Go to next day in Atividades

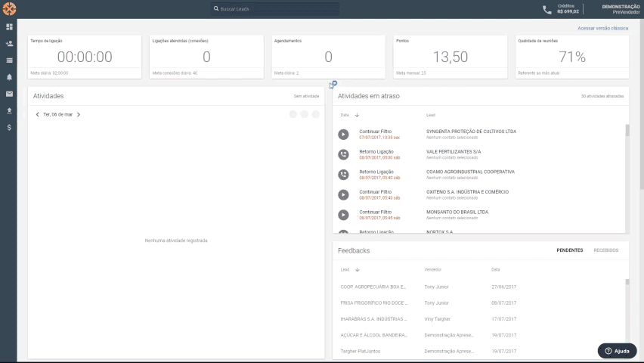(79, 115)
